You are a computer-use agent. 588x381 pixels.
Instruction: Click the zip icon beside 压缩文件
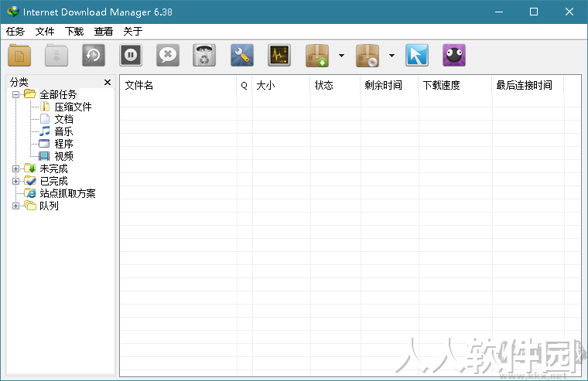45,107
